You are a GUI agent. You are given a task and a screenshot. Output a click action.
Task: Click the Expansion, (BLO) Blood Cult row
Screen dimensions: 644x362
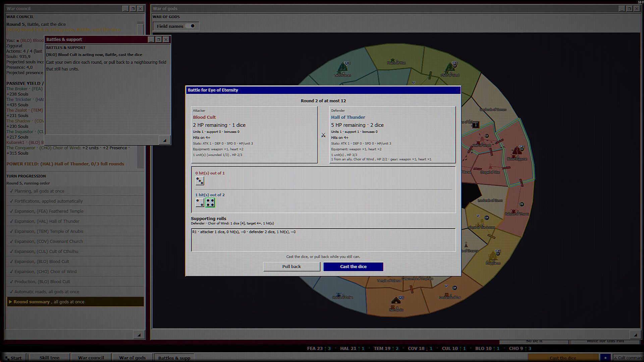pyautogui.click(x=75, y=261)
